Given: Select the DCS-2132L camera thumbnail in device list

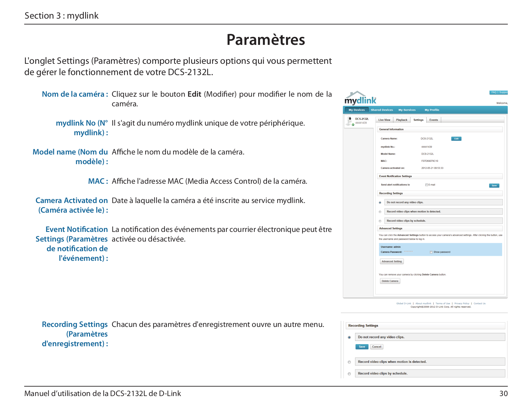Looking at the screenshot, I should coord(350,121).
